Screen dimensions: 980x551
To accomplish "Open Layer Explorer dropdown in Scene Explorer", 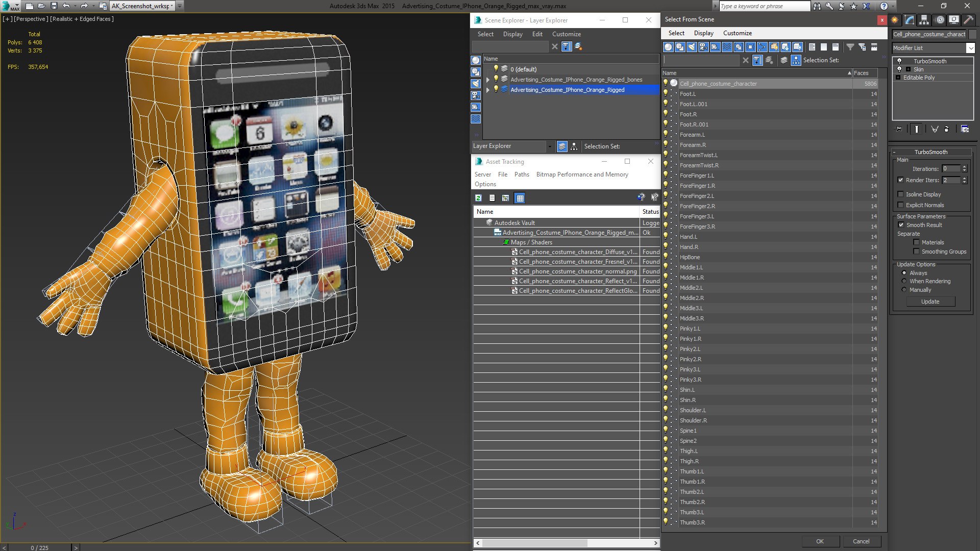I will click(549, 146).
